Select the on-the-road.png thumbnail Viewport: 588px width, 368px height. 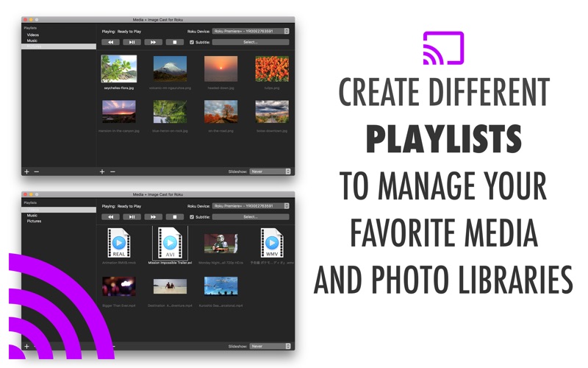click(x=221, y=112)
